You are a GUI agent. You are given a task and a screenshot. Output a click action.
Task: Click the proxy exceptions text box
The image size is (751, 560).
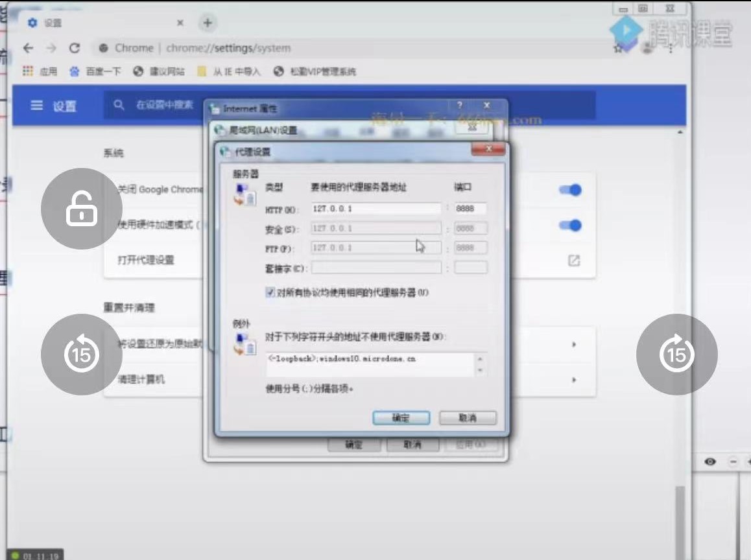(371, 364)
